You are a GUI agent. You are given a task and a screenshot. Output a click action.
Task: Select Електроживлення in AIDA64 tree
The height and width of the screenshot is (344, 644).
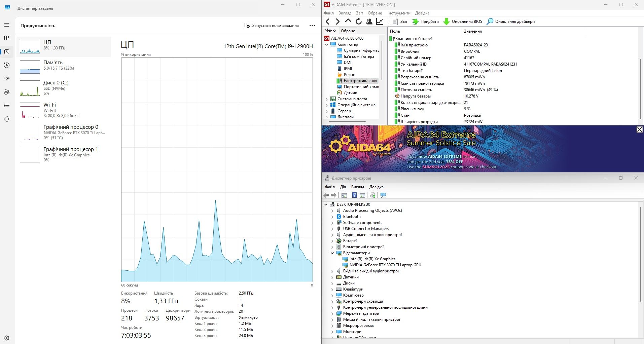pos(357,81)
